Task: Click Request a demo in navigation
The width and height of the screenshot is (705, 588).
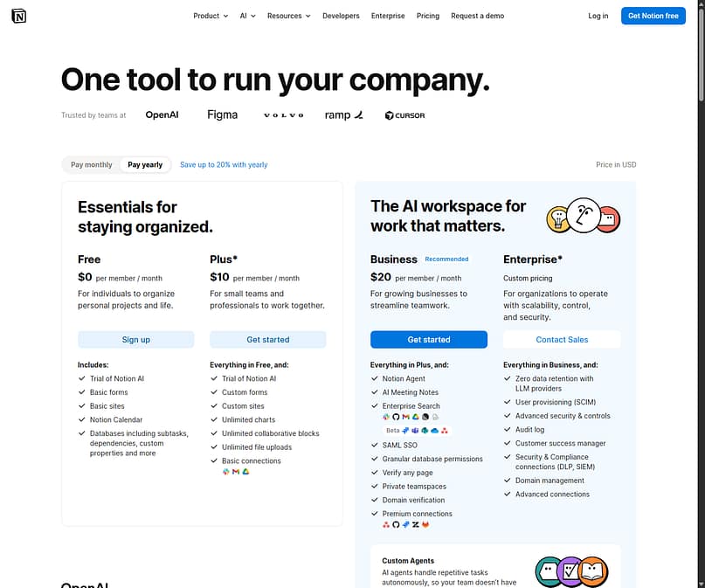Action: click(478, 16)
